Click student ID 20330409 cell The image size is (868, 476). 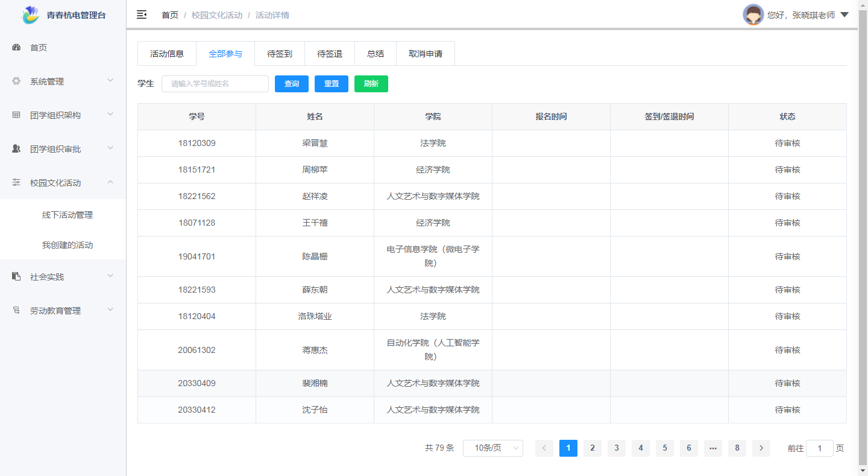(197, 383)
